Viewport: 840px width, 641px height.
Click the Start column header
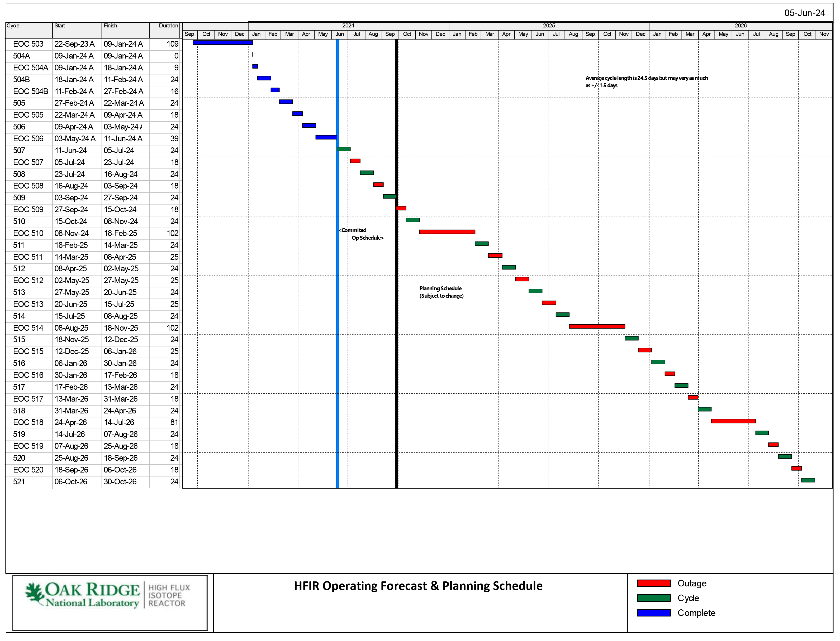click(x=60, y=26)
